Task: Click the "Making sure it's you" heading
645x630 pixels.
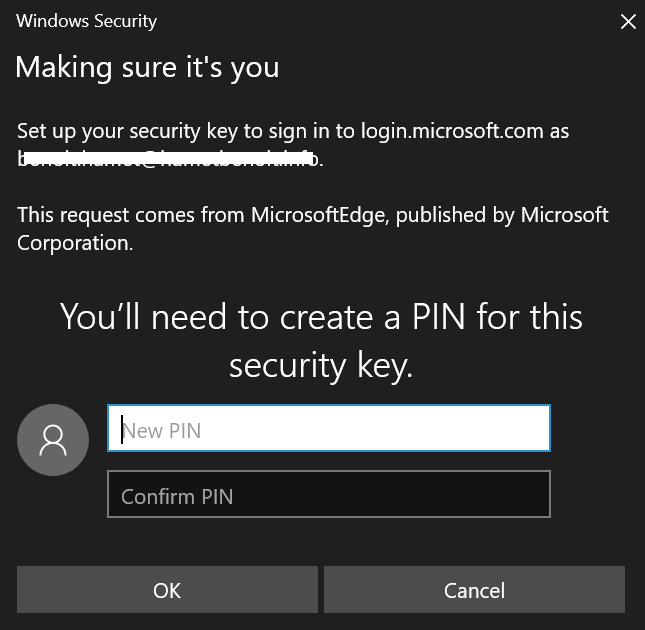Action: (147, 68)
